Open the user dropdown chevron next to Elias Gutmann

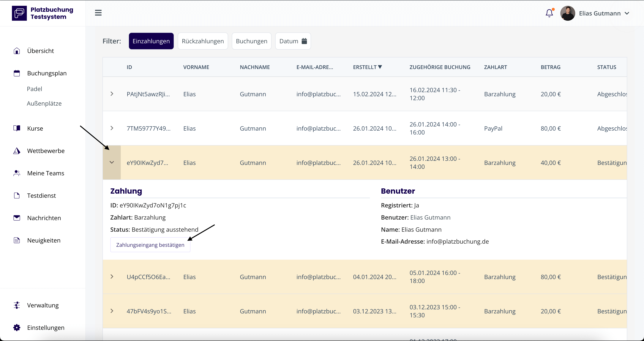627,13
